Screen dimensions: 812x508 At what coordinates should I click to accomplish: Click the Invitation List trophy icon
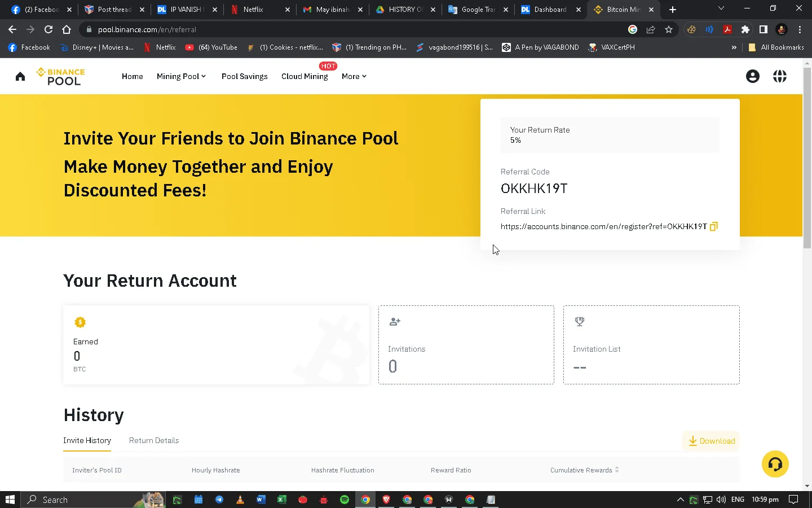coord(579,322)
